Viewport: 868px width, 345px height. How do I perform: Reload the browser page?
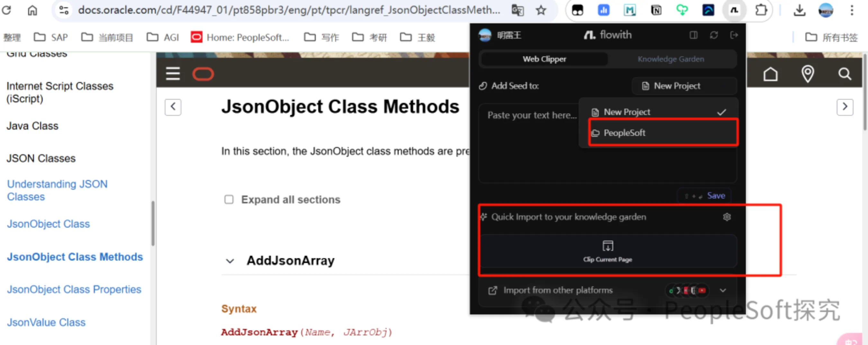point(6,10)
